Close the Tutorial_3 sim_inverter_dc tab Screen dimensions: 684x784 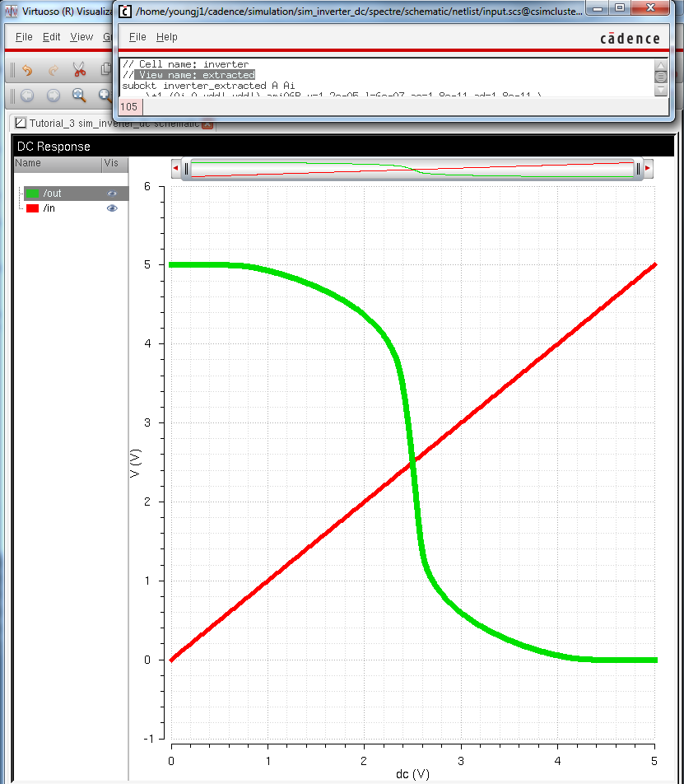click(208, 124)
